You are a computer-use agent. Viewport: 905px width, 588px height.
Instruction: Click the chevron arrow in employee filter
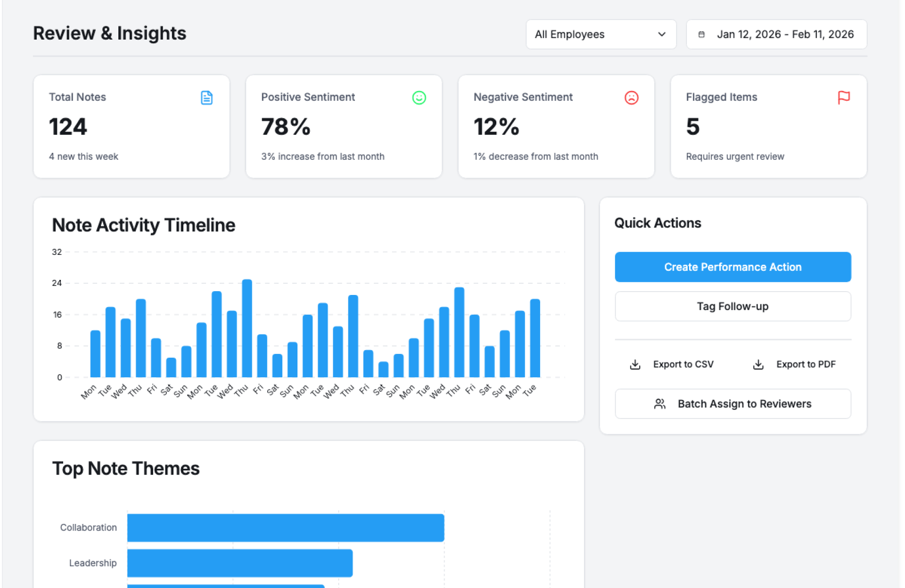coord(661,34)
